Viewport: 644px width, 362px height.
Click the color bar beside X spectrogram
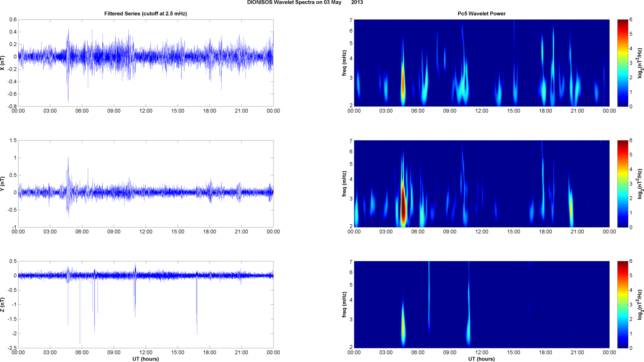pyautogui.click(x=622, y=63)
